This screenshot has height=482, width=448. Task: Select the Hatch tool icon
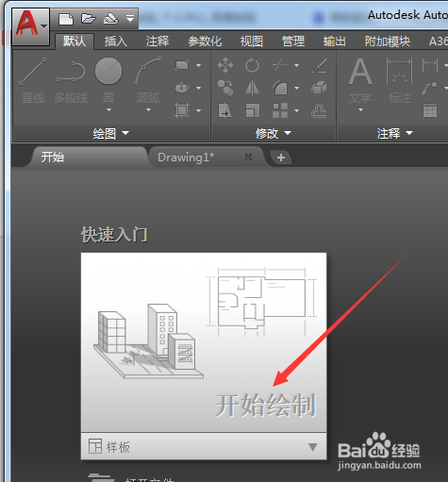coord(182,110)
